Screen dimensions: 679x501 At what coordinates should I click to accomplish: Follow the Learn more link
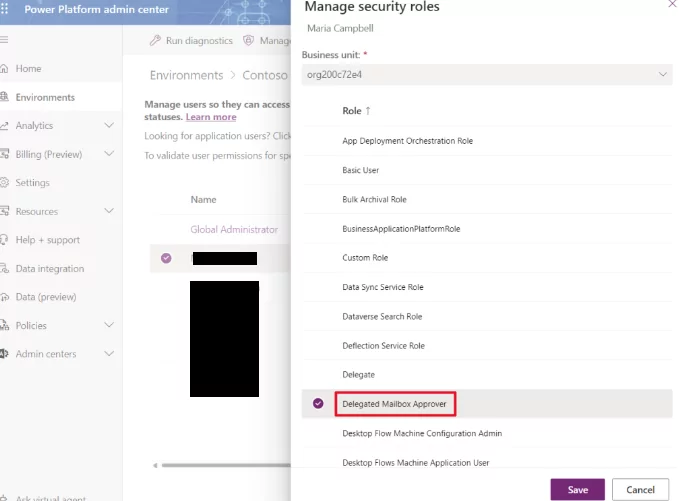click(x=211, y=117)
